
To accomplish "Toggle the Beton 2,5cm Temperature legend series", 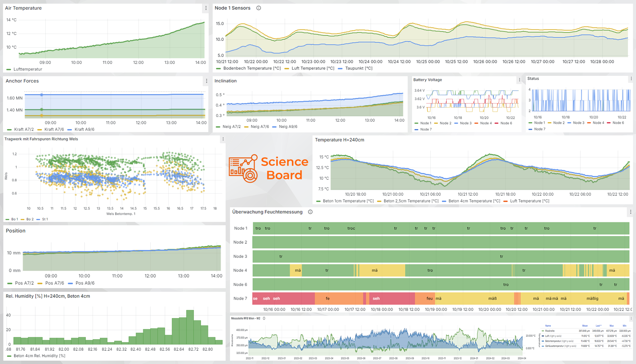I will tap(407, 201).
